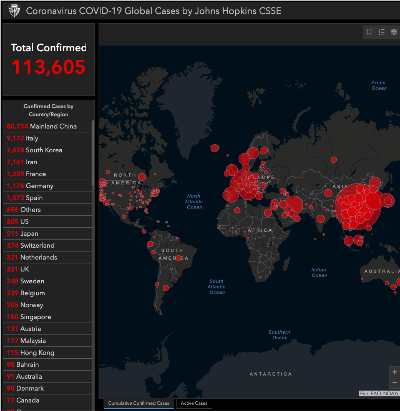Open the Legend list icon
The height and width of the screenshot is (411, 400).
point(382,32)
